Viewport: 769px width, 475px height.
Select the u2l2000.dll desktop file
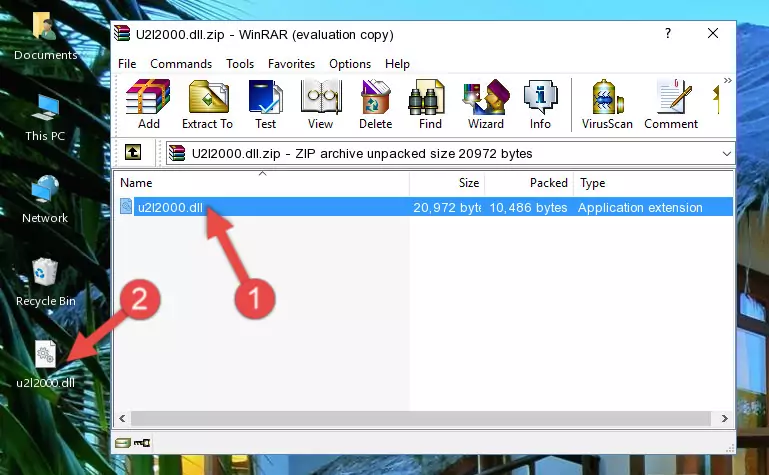pos(46,365)
